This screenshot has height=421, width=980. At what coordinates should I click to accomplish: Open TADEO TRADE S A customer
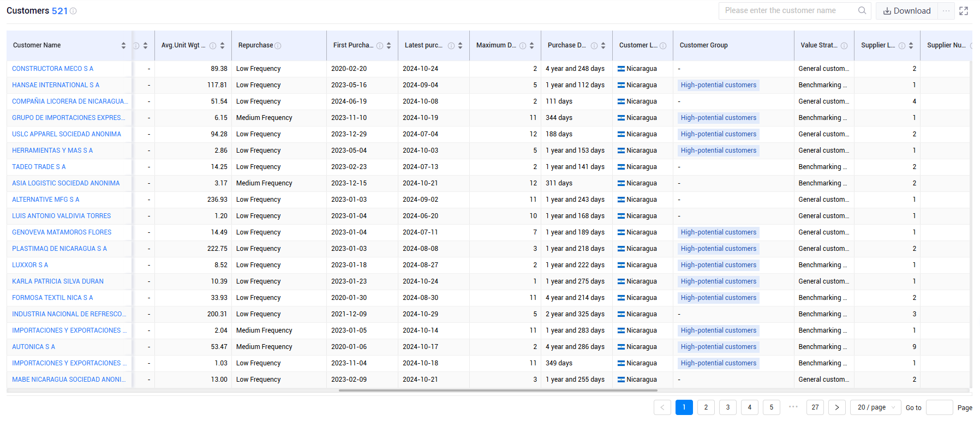39,167
